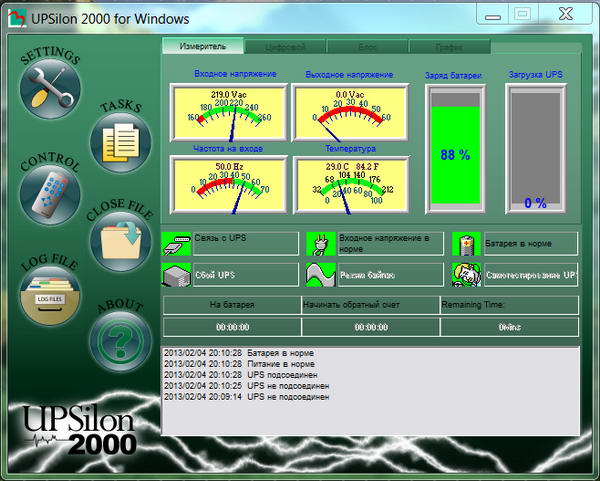This screenshot has height=481, width=600.
Task: Open the Log File drawer icon
Action: click(x=50, y=295)
